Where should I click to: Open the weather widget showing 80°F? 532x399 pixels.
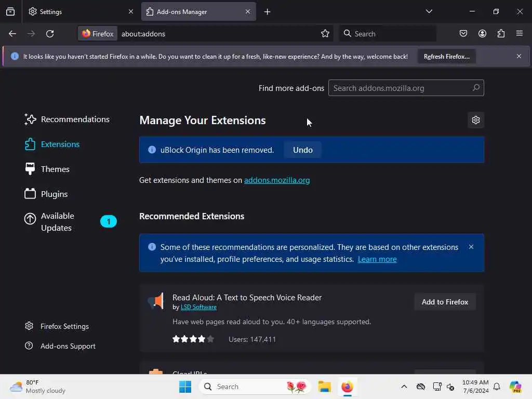pos(37,387)
